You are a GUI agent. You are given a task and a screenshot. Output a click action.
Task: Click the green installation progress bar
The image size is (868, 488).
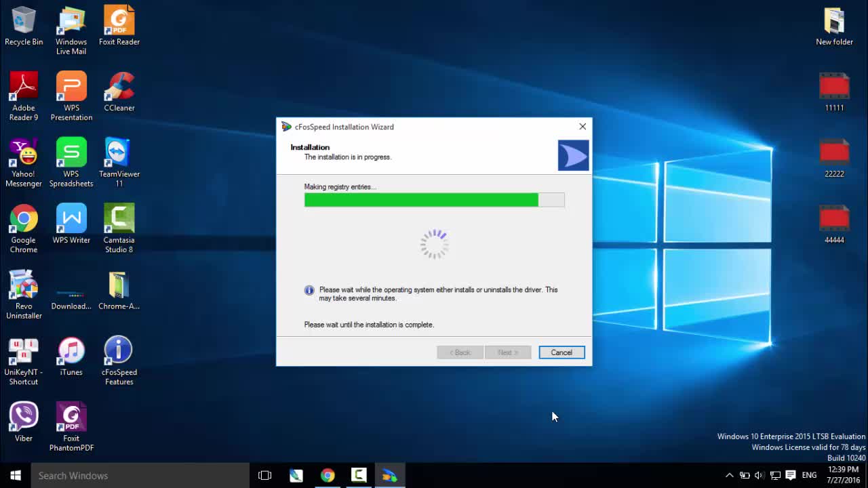434,200
